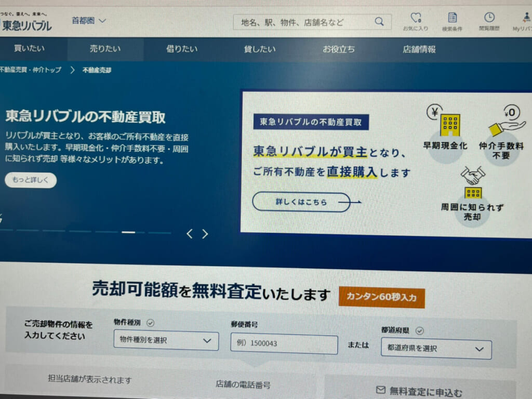
Task: Click the 担当店舗が表示されます text
Action: tap(89, 379)
